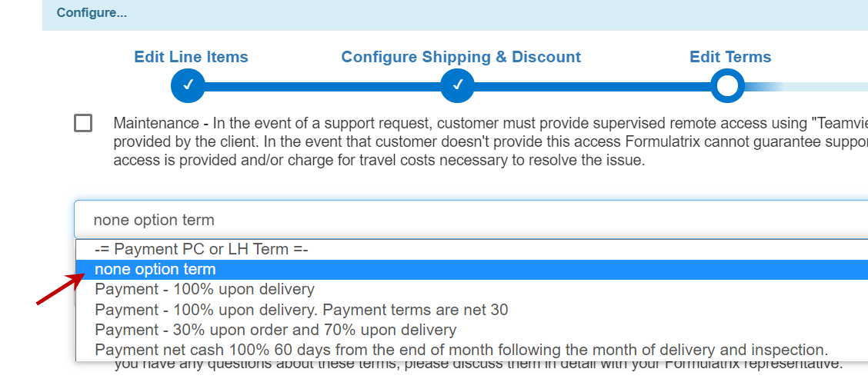Choose "Payment - 30% upon order and 70% upon delivery"
Screen dimensions: 868x392
point(275,330)
